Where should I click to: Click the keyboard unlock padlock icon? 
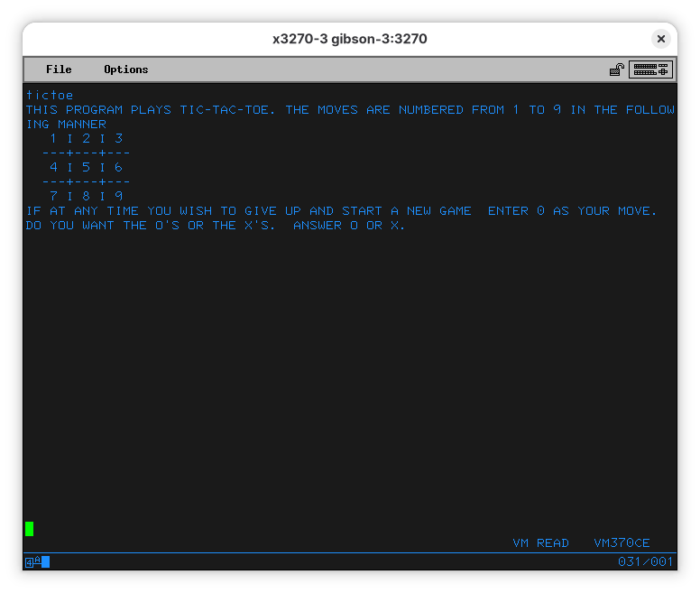tap(617, 69)
